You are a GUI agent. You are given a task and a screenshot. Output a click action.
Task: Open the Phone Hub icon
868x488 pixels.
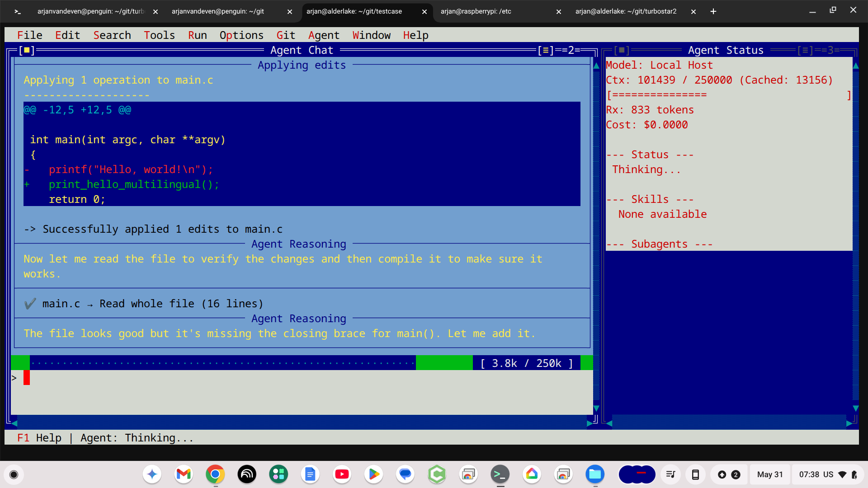pos(695,474)
